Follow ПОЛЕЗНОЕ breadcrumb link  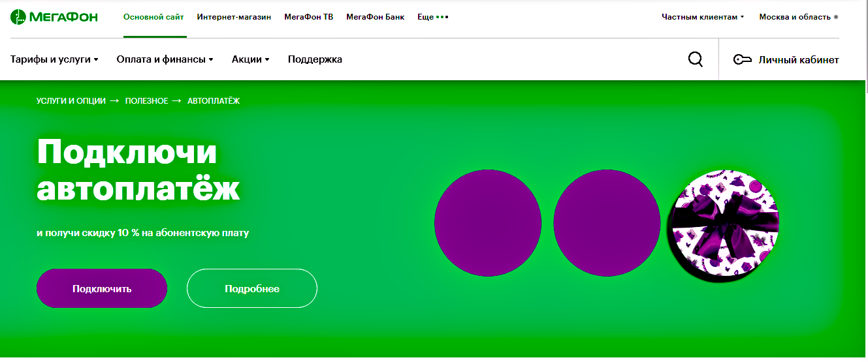(x=147, y=101)
